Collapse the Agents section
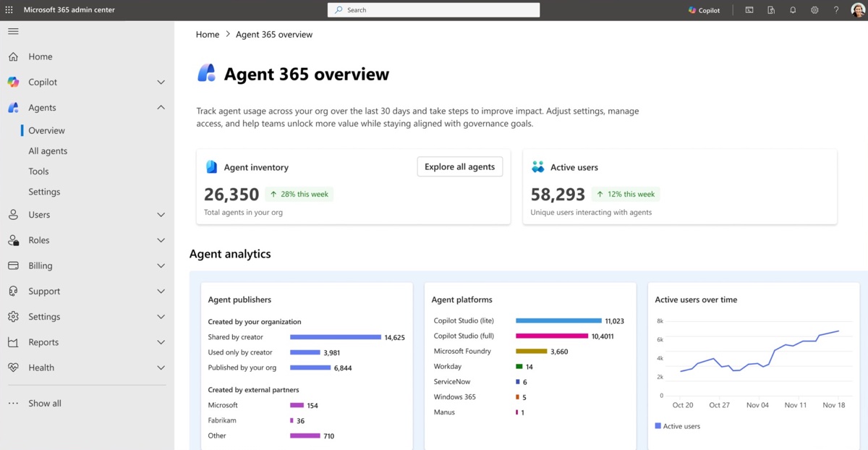 [161, 107]
